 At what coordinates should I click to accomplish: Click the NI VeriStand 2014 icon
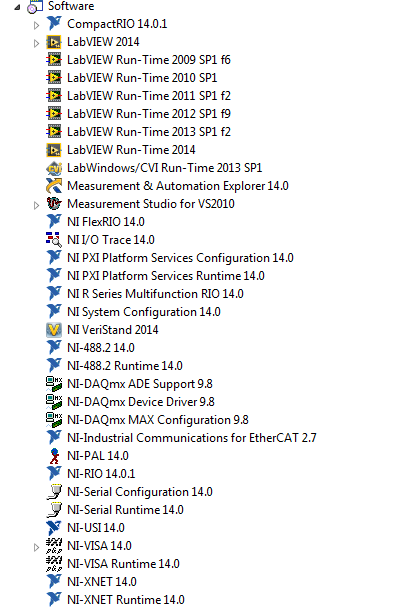point(54,330)
